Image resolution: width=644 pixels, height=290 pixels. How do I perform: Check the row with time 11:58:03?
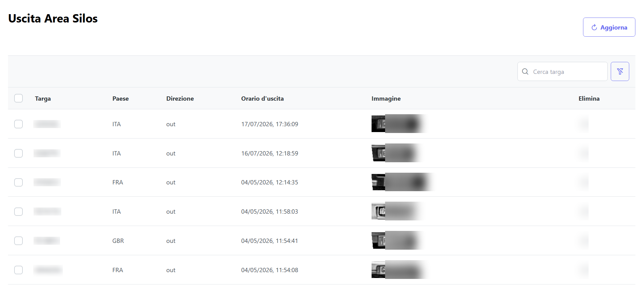[18, 211]
